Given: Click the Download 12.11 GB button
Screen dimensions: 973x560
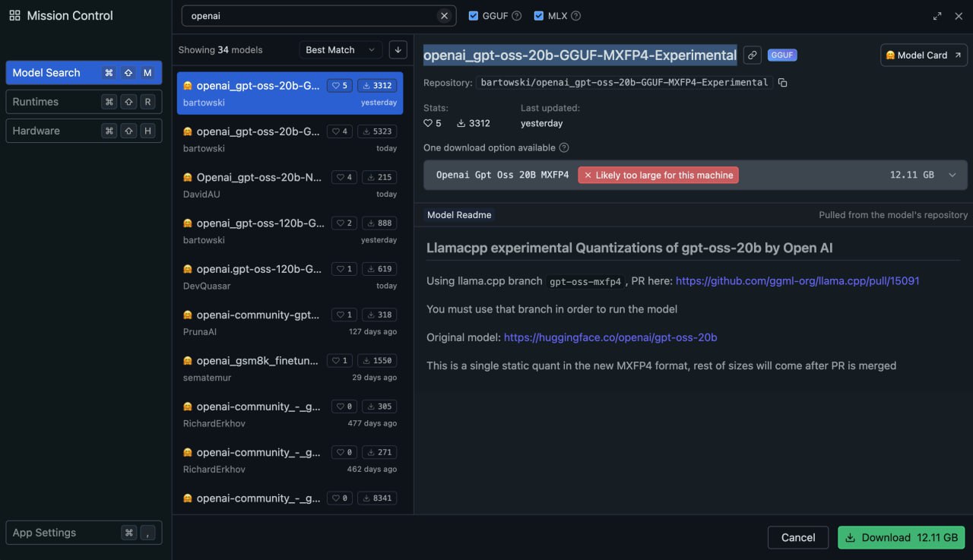Looking at the screenshot, I should (901, 537).
